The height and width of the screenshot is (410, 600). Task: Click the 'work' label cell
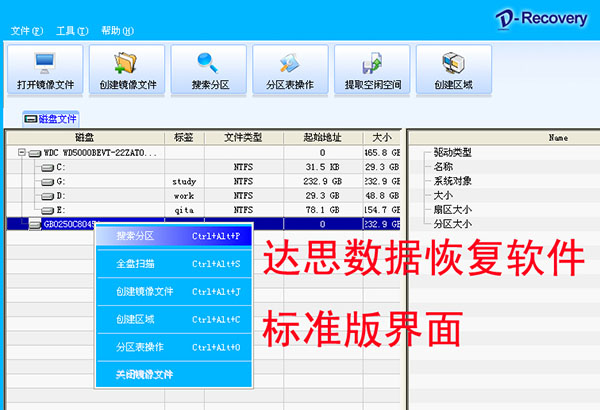[184, 196]
